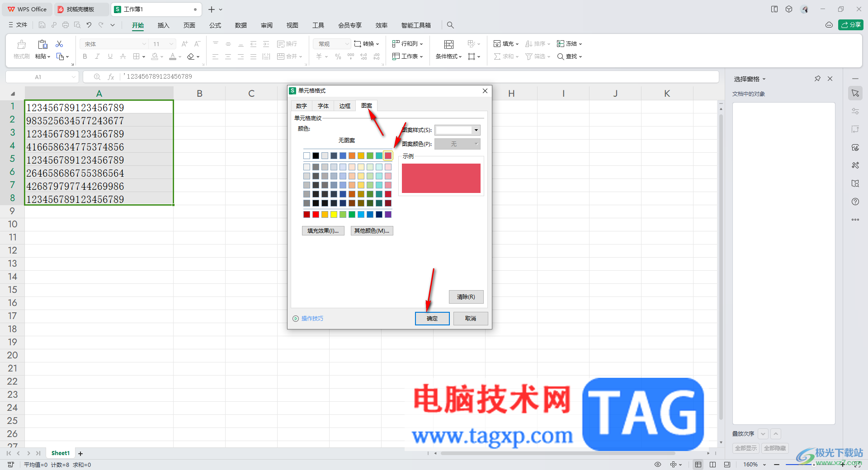Click the Conditional Formatting icon
This screenshot has width=868, height=470.
pyautogui.click(x=449, y=44)
